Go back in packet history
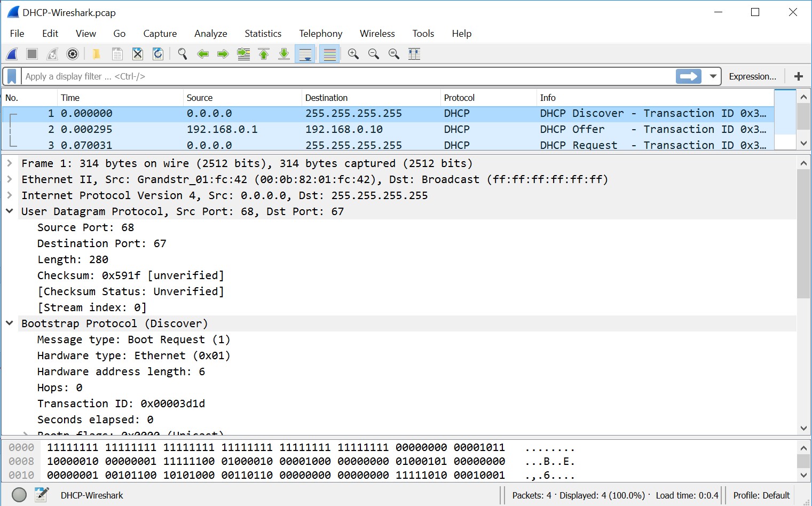The height and width of the screenshot is (506, 812). (x=203, y=54)
